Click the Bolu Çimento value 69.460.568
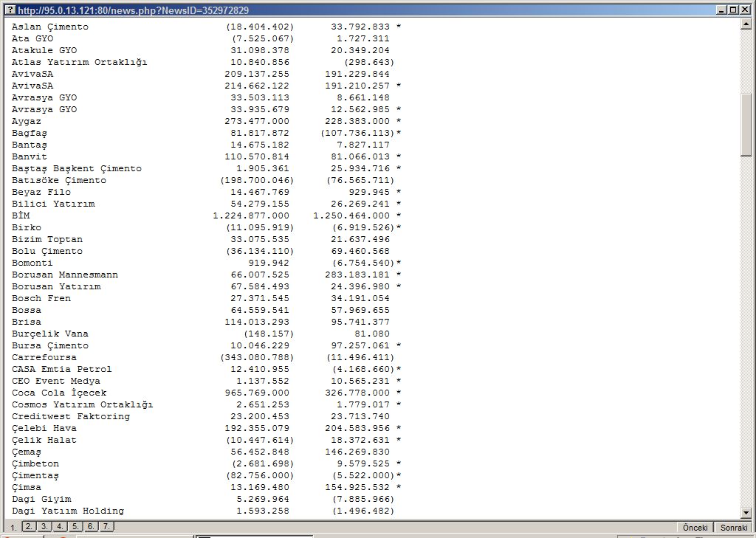The width and height of the screenshot is (756, 538). tap(360, 251)
